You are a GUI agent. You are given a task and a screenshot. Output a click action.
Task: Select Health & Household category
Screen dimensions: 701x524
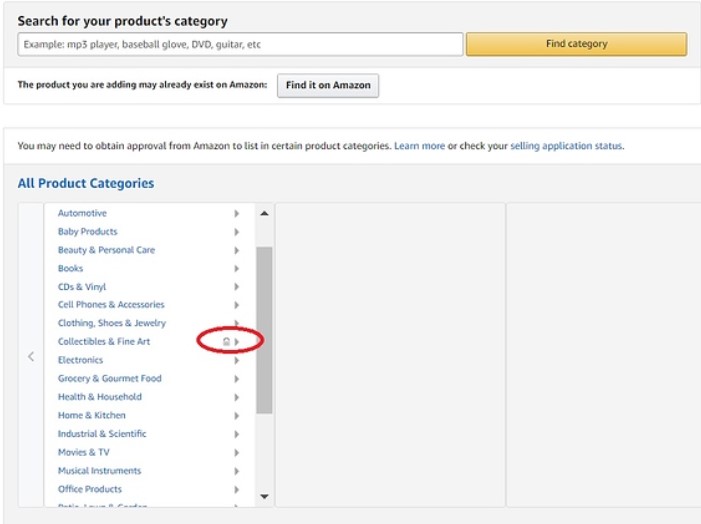tap(100, 397)
